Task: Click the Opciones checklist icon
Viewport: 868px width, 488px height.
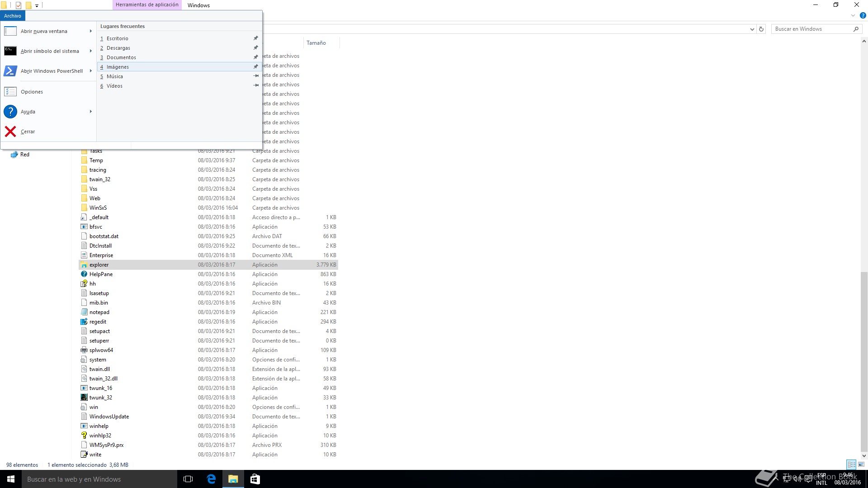Action: pos(10,92)
